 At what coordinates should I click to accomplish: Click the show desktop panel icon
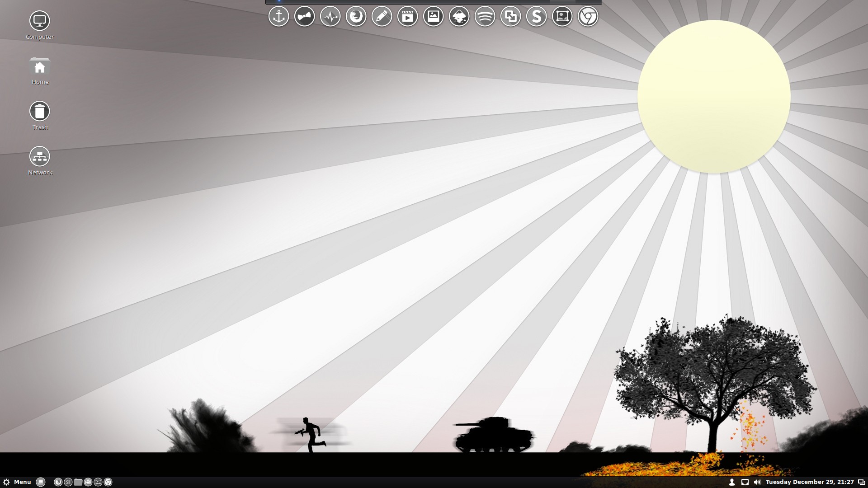[41, 482]
